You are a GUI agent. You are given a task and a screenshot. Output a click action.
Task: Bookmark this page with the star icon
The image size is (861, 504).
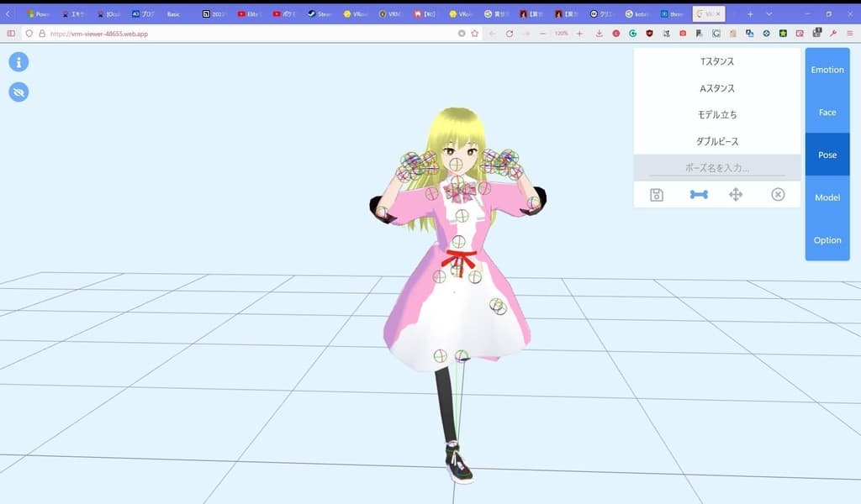[x=475, y=34]
